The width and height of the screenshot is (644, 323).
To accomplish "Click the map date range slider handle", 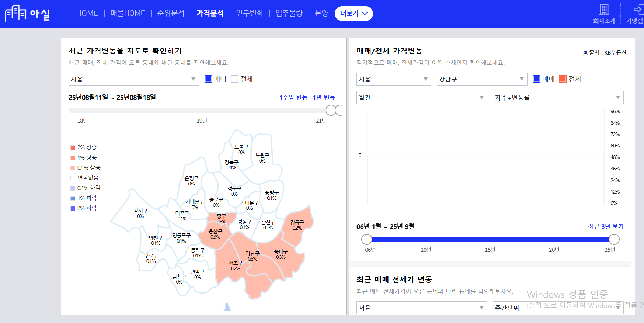I will pyautogui.click(x=331, y=110).
